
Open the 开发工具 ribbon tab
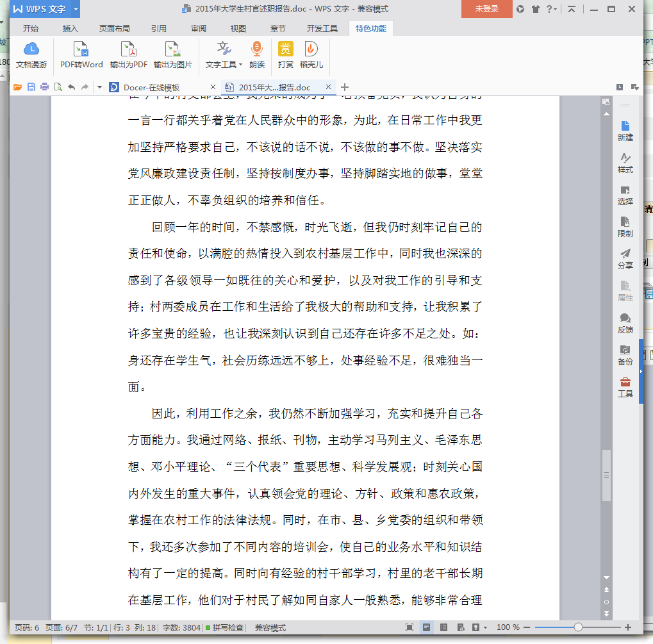coord(322,28)
